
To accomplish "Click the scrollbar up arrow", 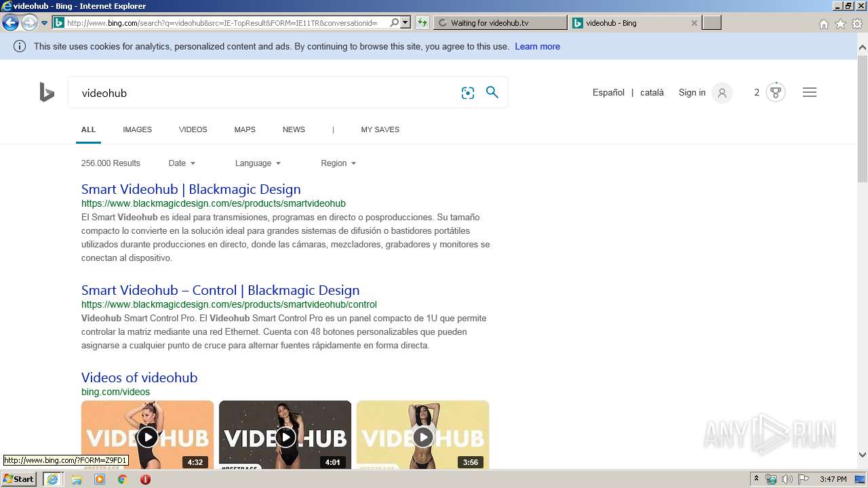I will click(863, 47).
